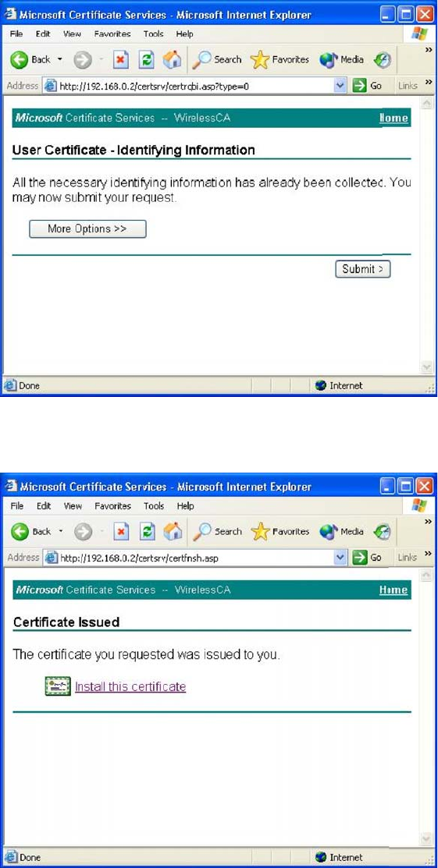
Task: Click page icon in top window address bar
Action: [51, 86]
